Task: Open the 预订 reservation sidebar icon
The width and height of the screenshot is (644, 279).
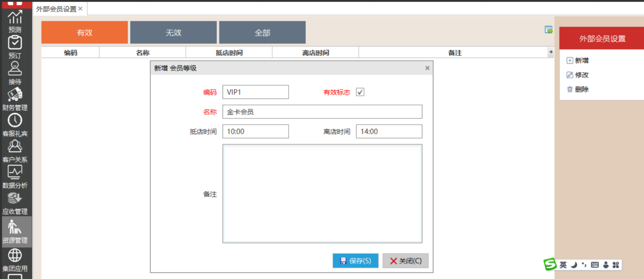Action: [15, 47]
